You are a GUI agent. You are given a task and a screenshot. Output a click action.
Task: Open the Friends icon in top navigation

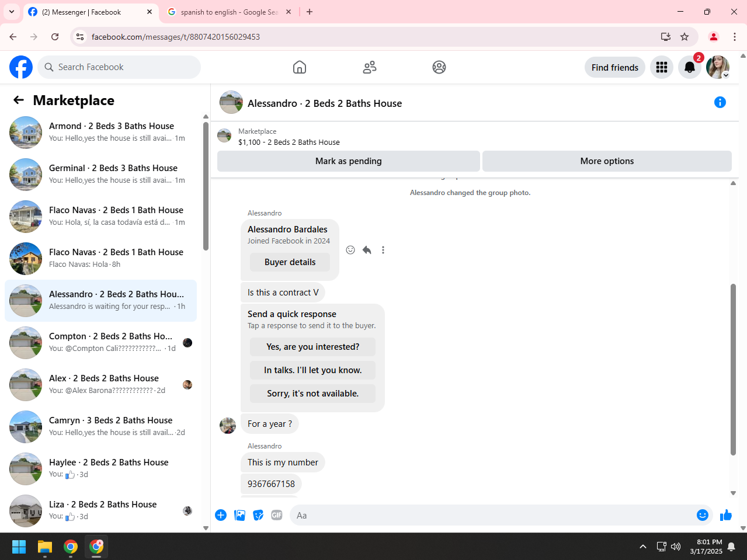tap(370, 67)
